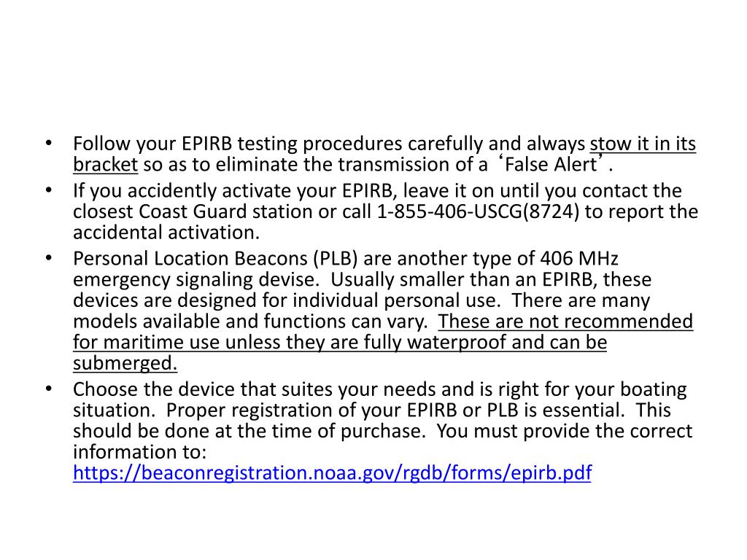The width and height of the screenshot is (747, 560).
Task: Click the underlined 'stow it in its' text
Action: (x=643, y=144)
